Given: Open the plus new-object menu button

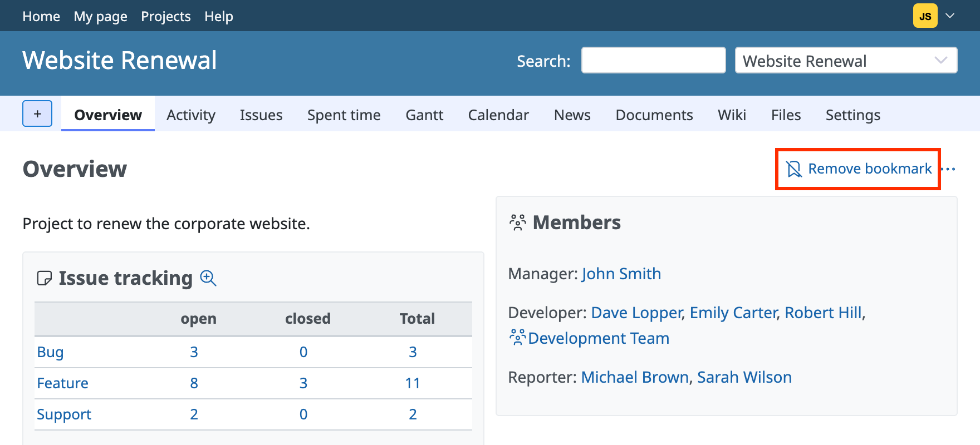Looking at the screenshot, I should point(37,113).
